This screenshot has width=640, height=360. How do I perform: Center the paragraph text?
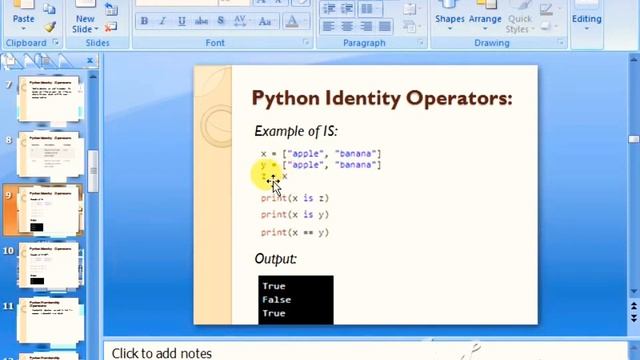coord(347,27)
